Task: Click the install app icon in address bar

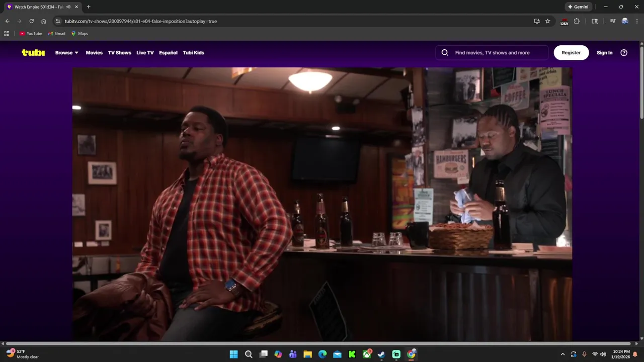Action: (537, 21)
